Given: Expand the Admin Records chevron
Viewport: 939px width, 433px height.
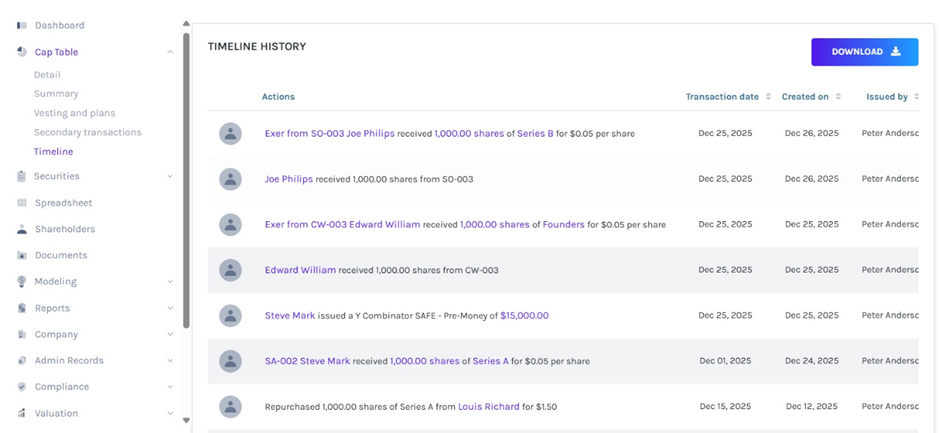Looking at the screenshot, I should coord(170,361).
